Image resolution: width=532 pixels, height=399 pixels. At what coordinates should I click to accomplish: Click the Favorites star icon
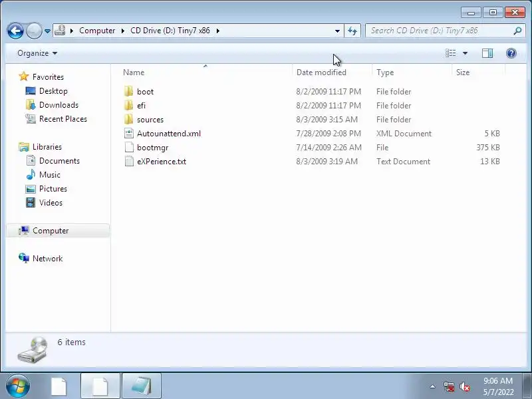[24, 76]
